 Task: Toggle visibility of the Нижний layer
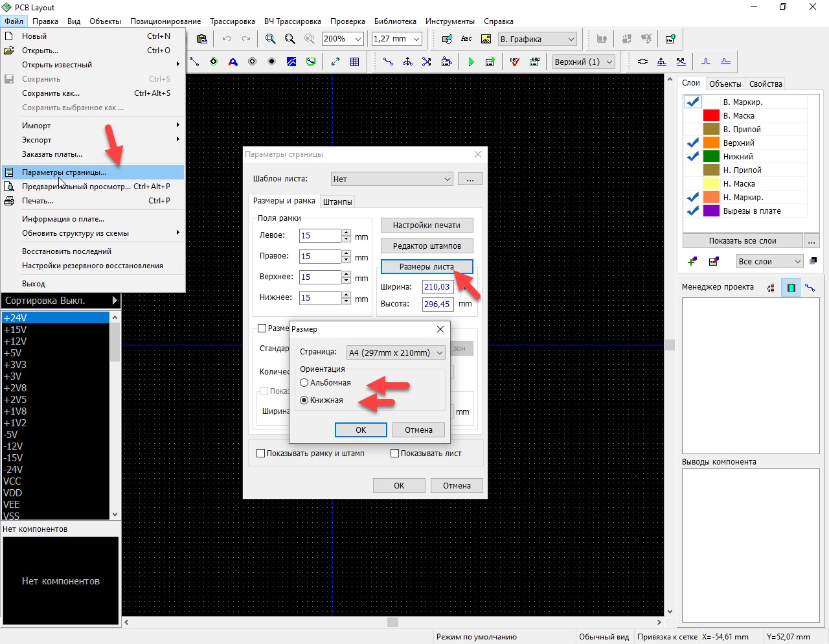[693, 156]
